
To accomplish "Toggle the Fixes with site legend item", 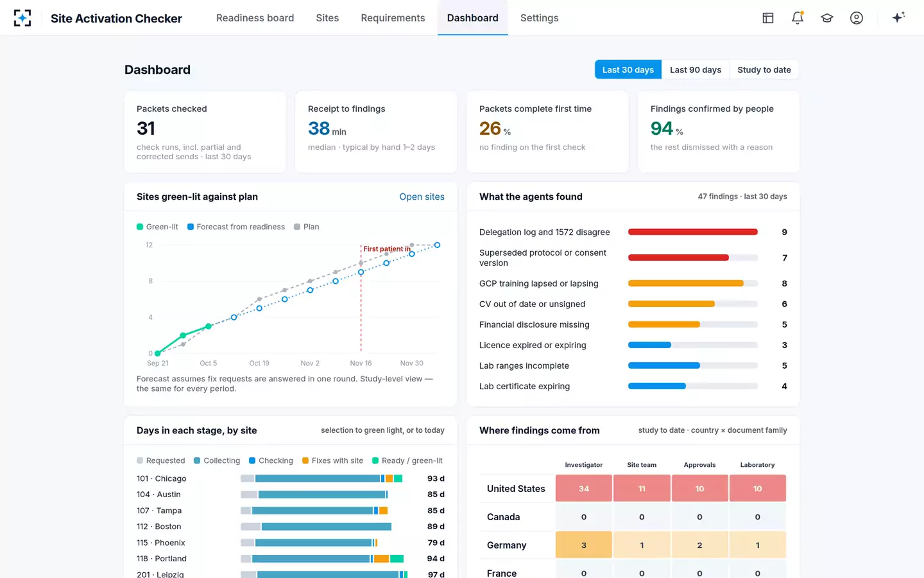I will 333,460.
